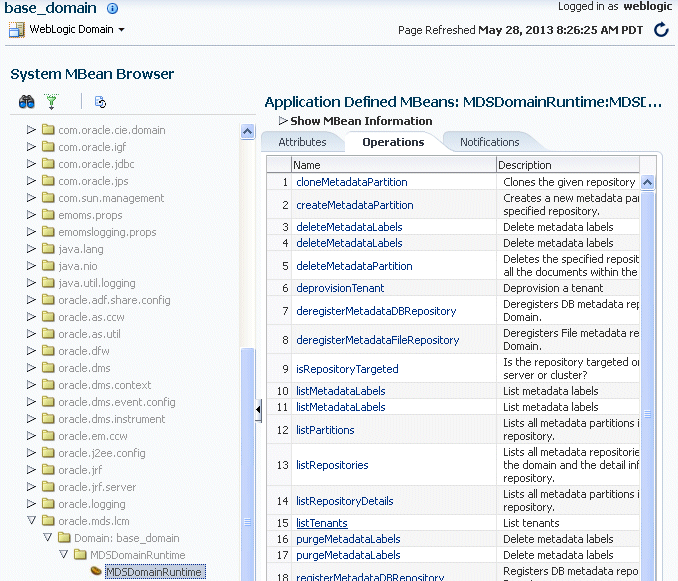The image size is (678, 581).
Task: Select the oracle.jrf.server tree item
Action: 97,486
